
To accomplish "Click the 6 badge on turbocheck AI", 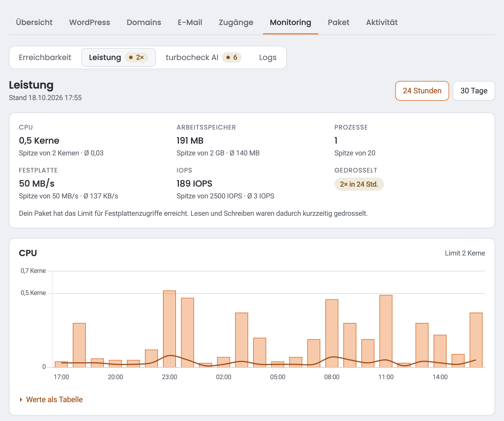I will click(232, 57).
